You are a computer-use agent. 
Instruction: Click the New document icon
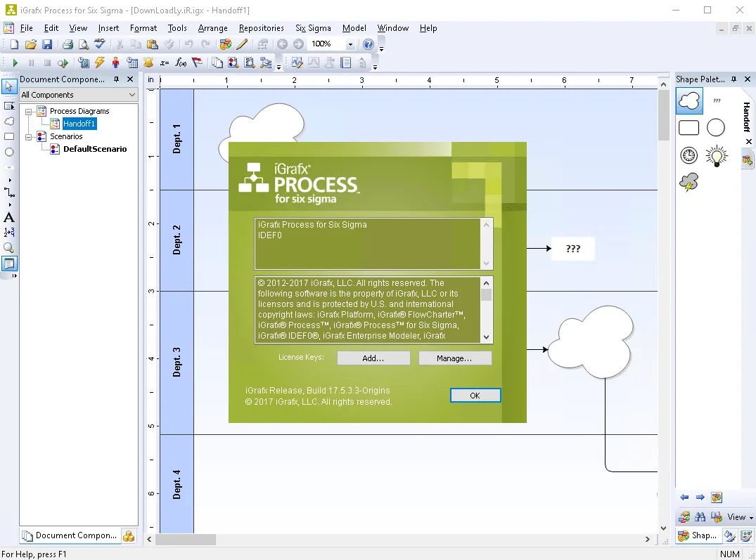pyautogui.click(x=14, y=44)
